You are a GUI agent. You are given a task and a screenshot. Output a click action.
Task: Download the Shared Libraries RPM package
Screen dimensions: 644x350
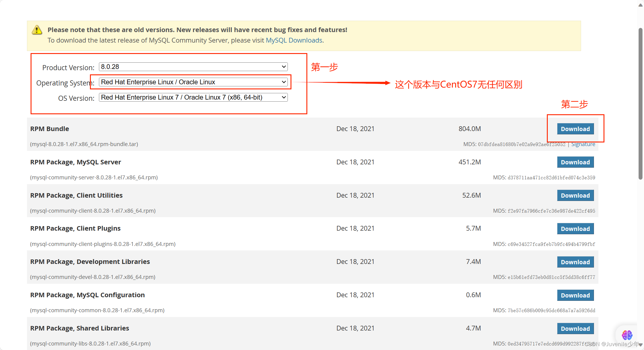(575, 329)
